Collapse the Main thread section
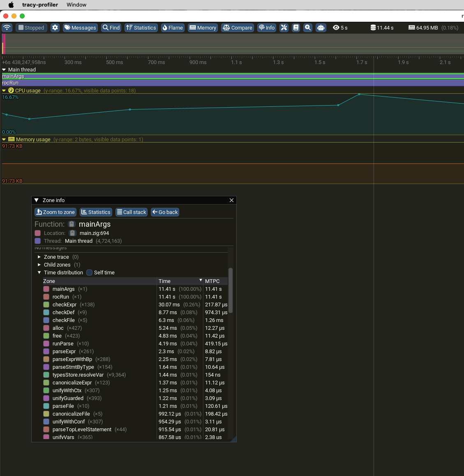 point(4,70)
